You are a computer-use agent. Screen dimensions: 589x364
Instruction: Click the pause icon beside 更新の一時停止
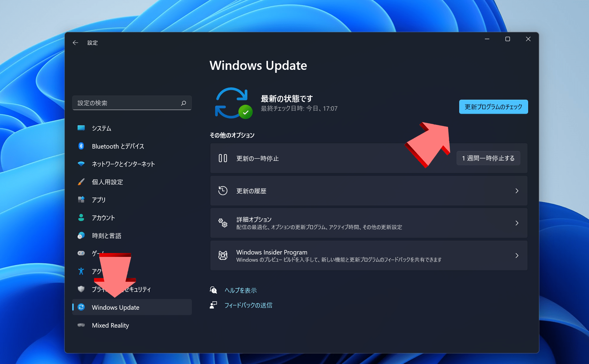(x=223, y=158)
